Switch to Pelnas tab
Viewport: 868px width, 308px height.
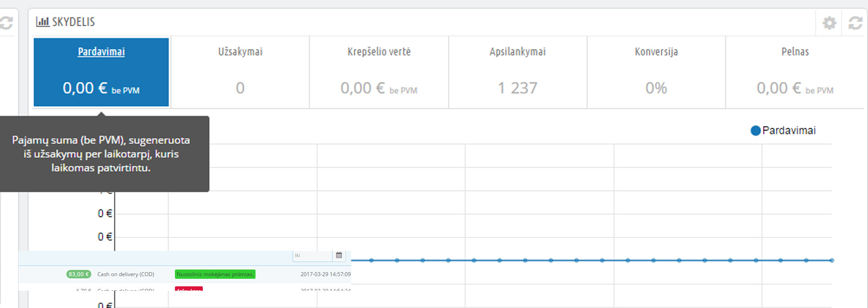pyautogui.click(x=795, y=73)
